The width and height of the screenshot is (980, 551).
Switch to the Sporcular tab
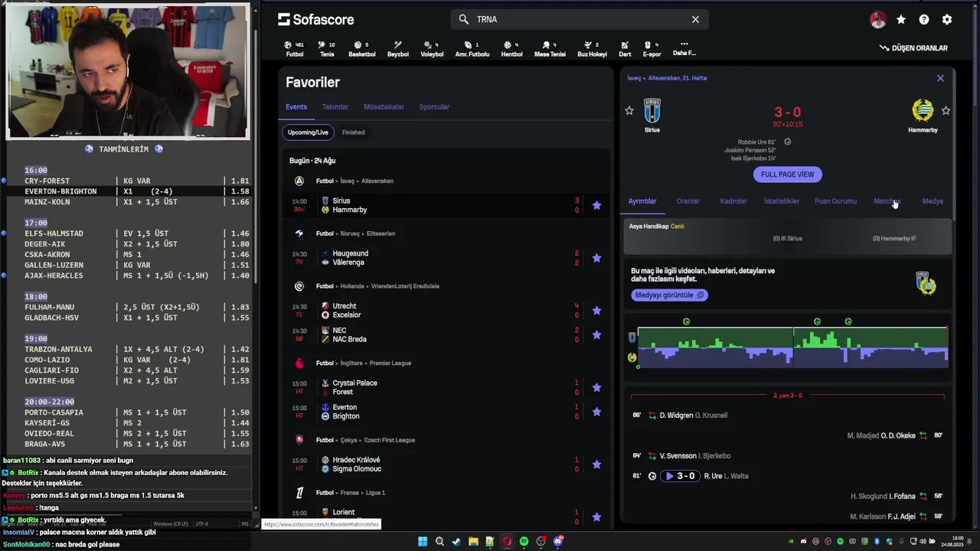coord(434,107)
